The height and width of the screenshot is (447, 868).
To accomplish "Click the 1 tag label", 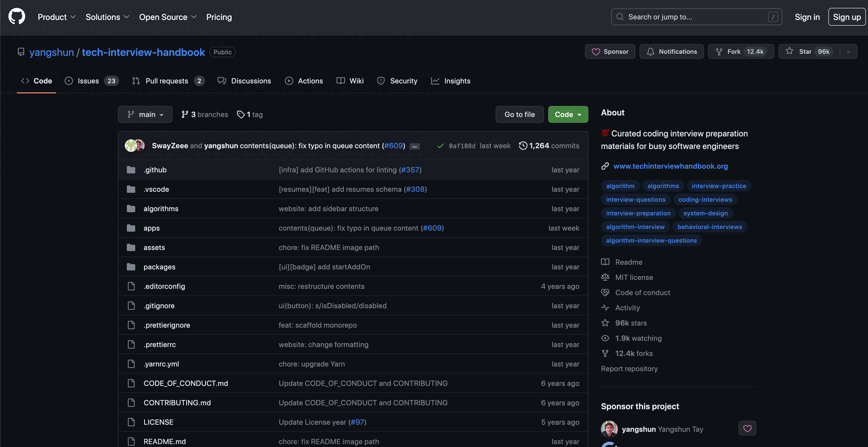I will click(x=250, y=114).
